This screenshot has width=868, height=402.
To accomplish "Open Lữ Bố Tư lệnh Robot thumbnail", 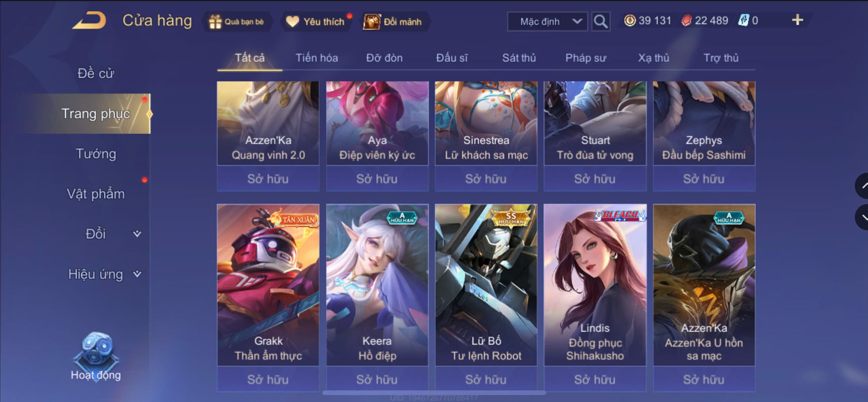I will 486,285.
